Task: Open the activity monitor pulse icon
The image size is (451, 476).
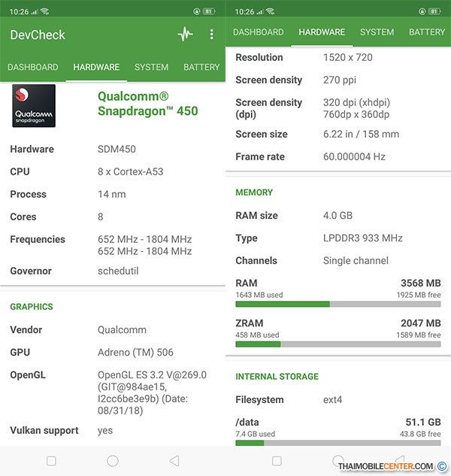Action: pyautogui.click(x=185, y=34)
